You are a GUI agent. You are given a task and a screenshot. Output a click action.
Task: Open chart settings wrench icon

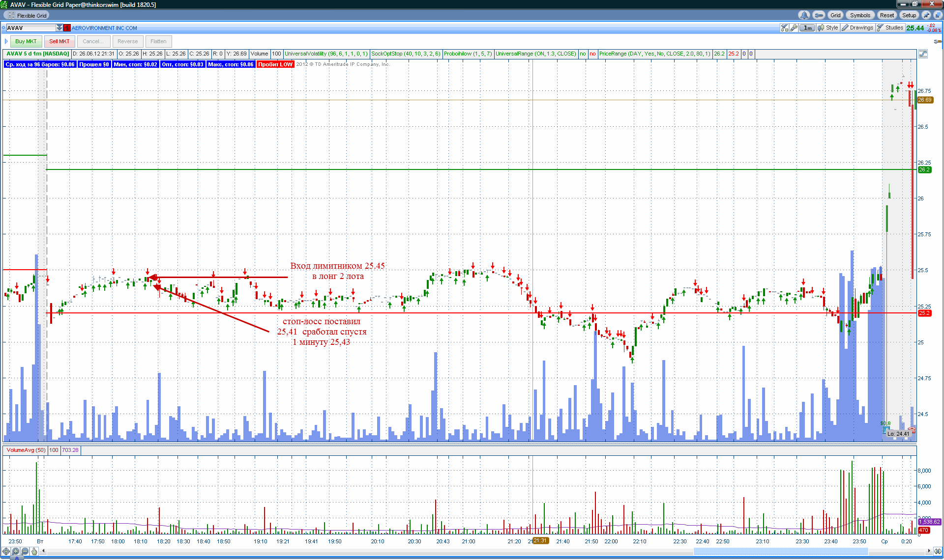tap(794, 28)
